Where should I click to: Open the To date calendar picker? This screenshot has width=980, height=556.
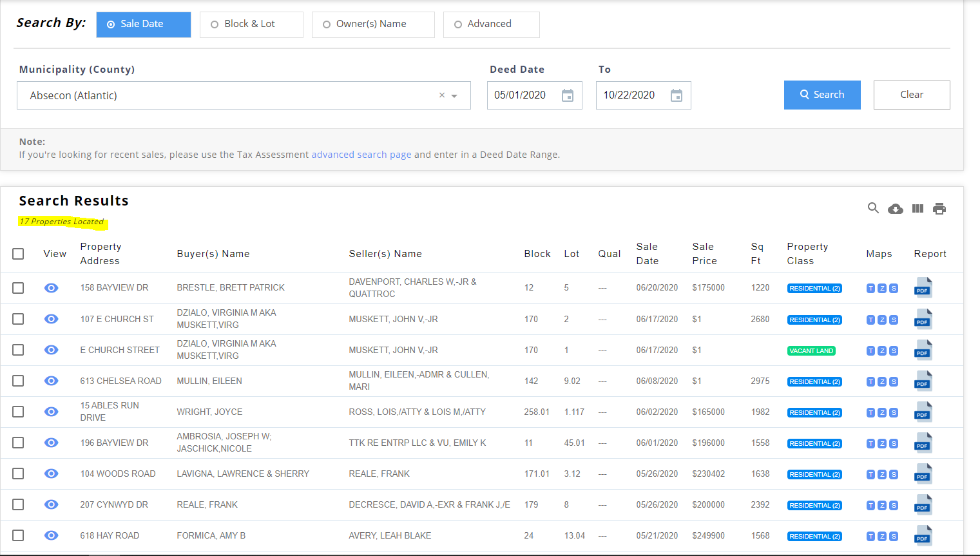tap(677, 95)
